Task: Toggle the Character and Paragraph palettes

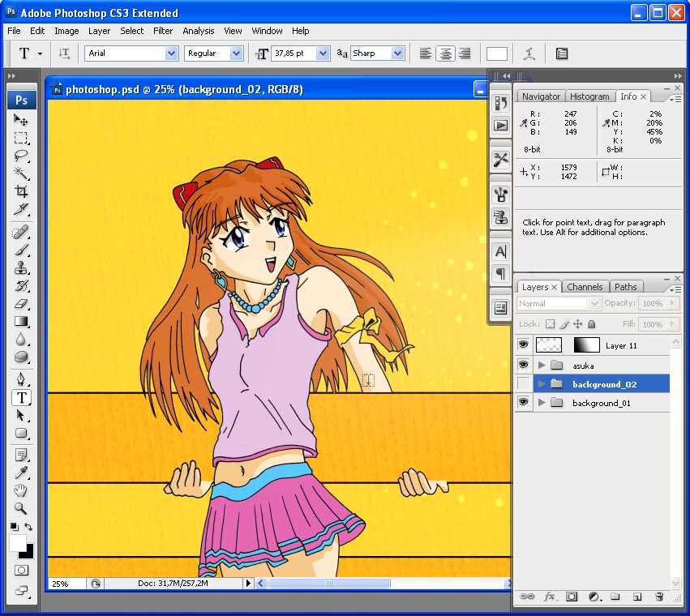Action: pos(562,53)
